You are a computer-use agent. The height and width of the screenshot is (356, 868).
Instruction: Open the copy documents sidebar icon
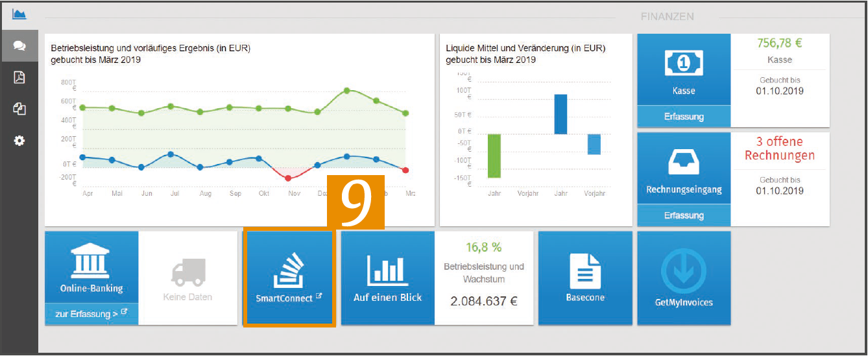(x=19, y=109)
